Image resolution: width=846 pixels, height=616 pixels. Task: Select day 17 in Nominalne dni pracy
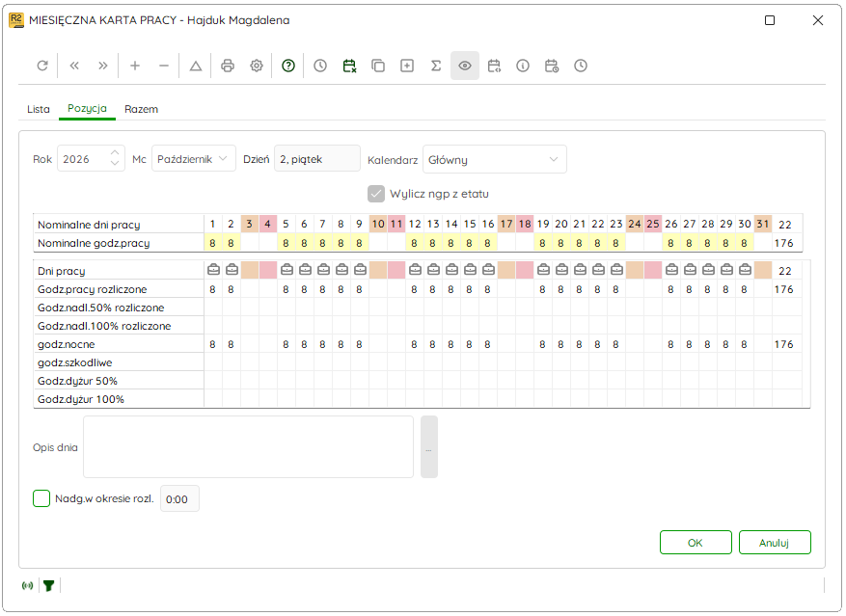[506, 224]
